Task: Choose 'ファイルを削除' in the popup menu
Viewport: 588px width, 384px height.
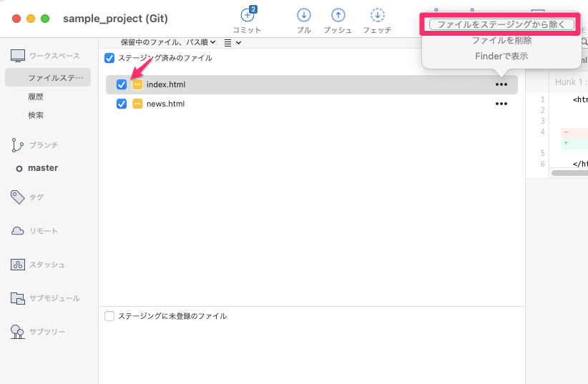Action: click(x=501, y=40)
